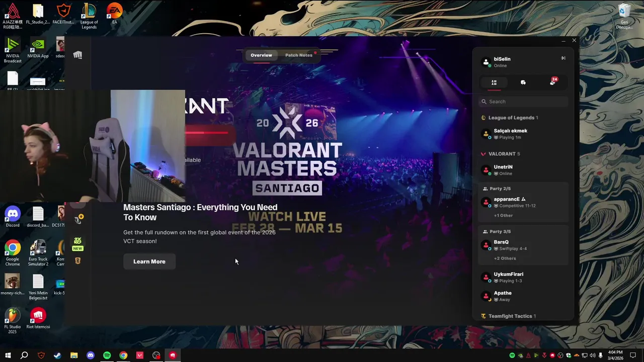Open friend requests icon with 24 badge

click(x=553, y=82)
